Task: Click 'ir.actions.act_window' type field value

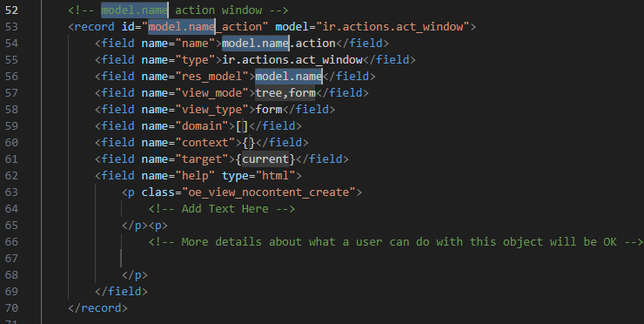Action: pyautogui.click(x=292, y=59)
